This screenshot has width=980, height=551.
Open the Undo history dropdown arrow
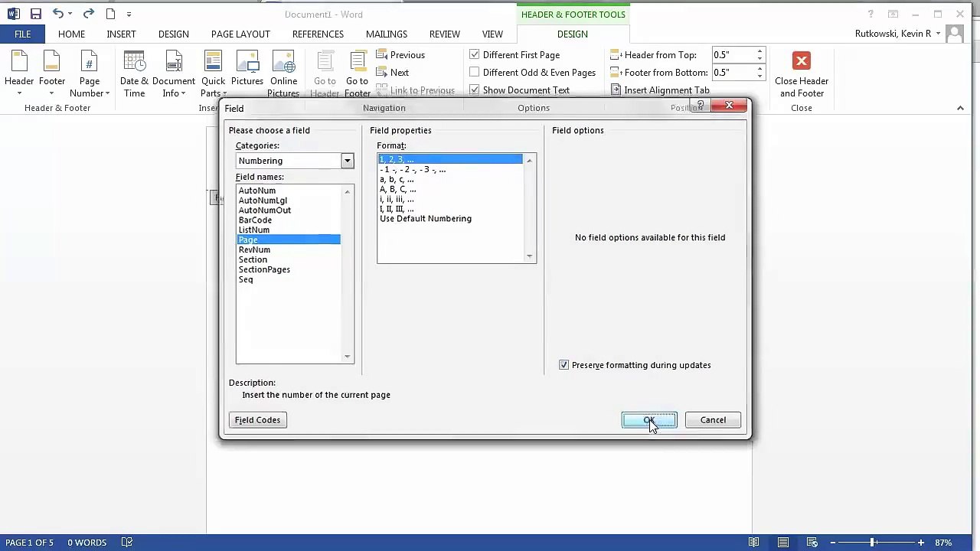pyautogui.click(x=70, y=15)
